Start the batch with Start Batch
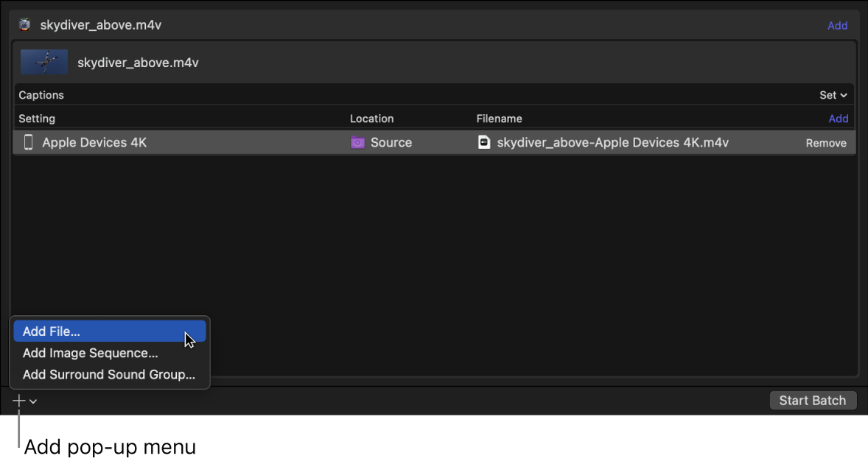Image resolution: width=868 pixels, height=464 pixels. click(813, 400)
